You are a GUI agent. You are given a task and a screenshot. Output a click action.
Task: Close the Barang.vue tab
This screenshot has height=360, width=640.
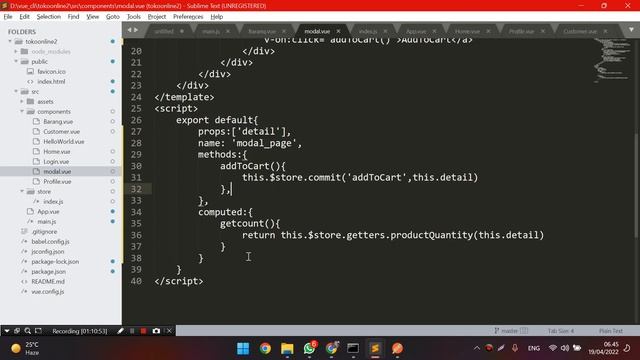284,31
